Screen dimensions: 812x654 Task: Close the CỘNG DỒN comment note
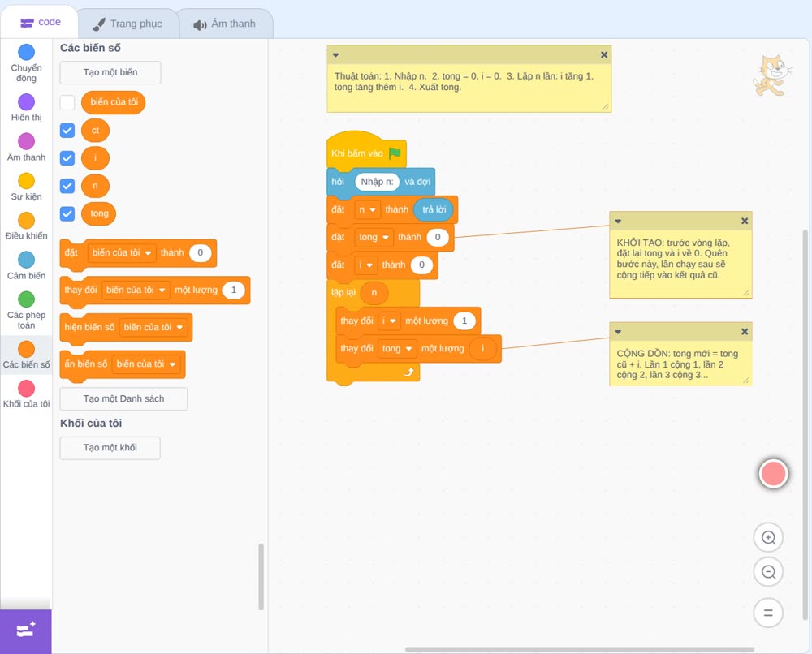click(745, 332)
